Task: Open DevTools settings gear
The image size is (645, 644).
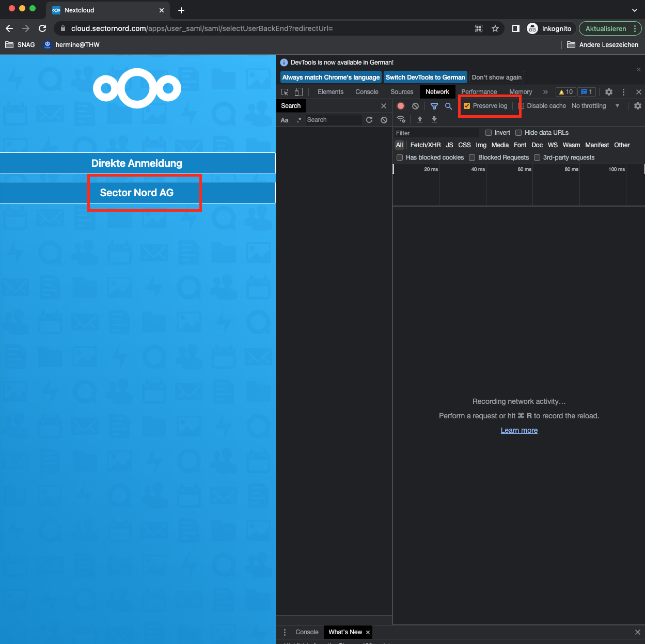Action: click(x=609, y=92)
